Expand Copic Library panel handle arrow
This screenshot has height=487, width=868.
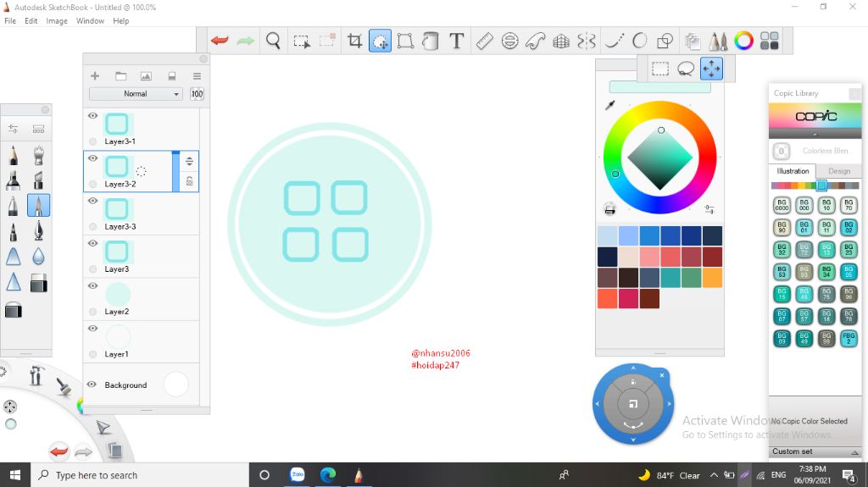tap(815, 134)
